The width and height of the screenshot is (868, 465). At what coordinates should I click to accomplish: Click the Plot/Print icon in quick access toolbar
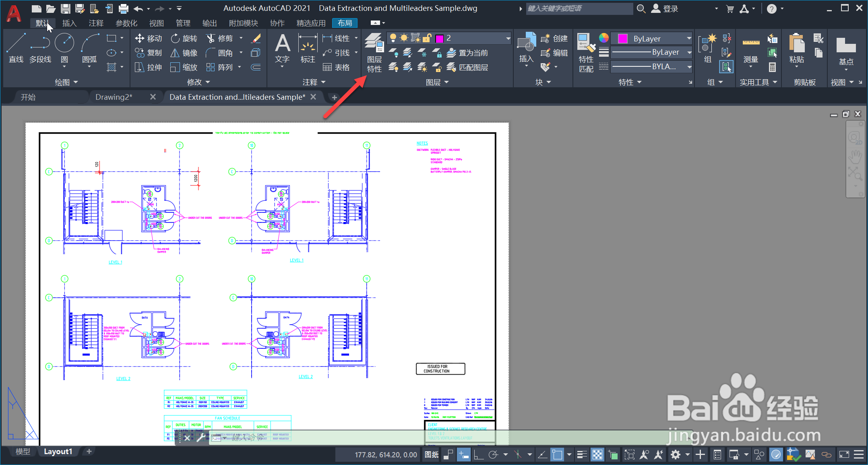[124, 8]
